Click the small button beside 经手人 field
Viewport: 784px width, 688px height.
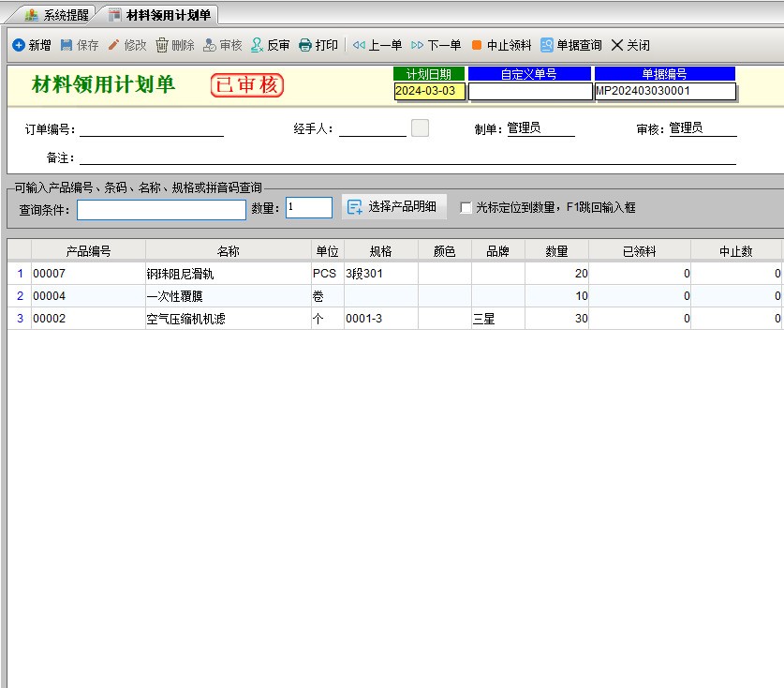[420, 128]
